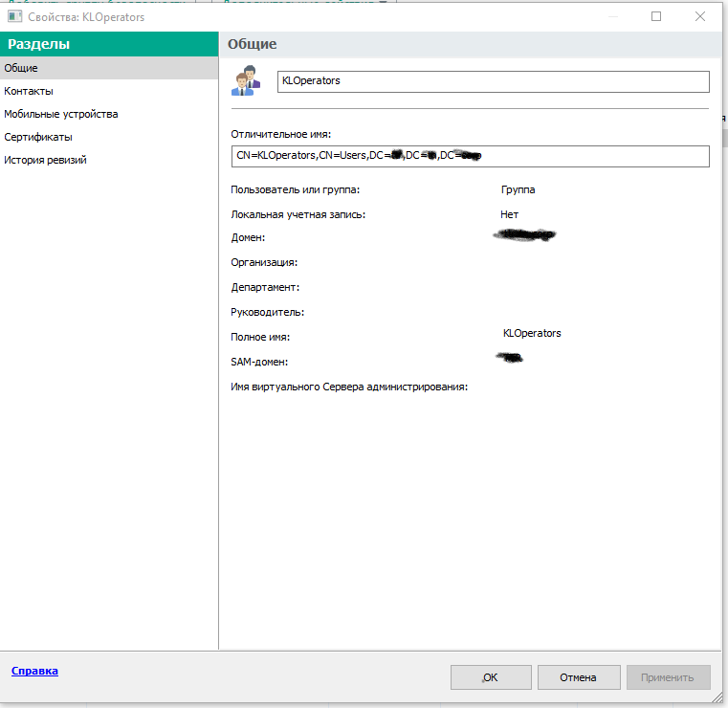Click the Общие panel heading

click(253, 44)
